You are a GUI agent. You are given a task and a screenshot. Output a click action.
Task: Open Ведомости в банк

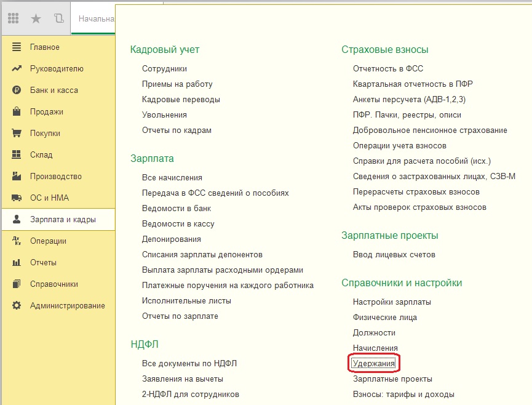(x=177, y=209)
